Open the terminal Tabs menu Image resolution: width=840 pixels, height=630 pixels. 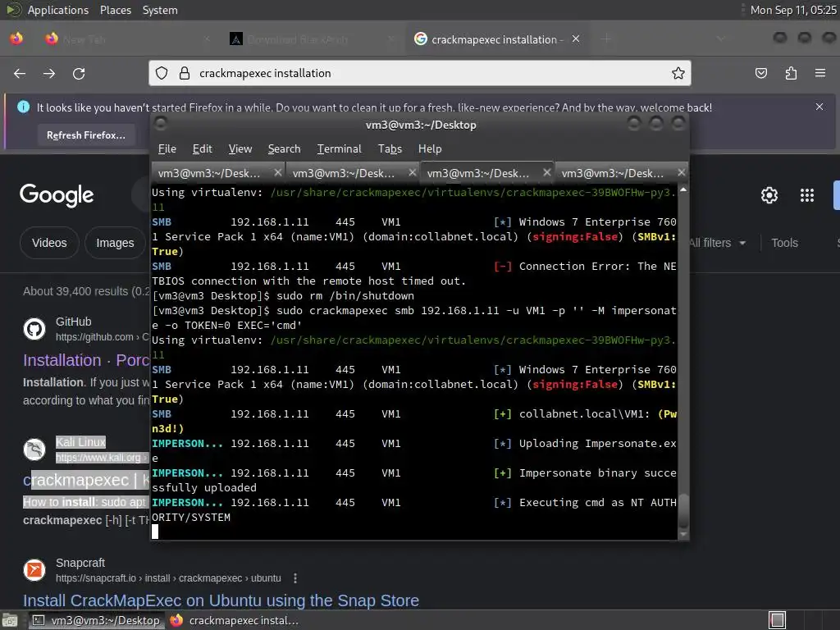pos(390,149)
